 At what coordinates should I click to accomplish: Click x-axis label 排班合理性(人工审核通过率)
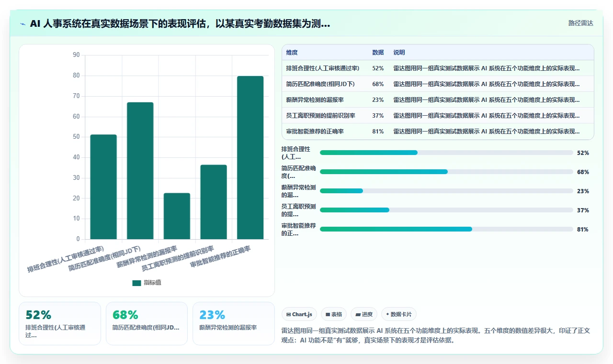pyautogui.click(x=66, y=259)
